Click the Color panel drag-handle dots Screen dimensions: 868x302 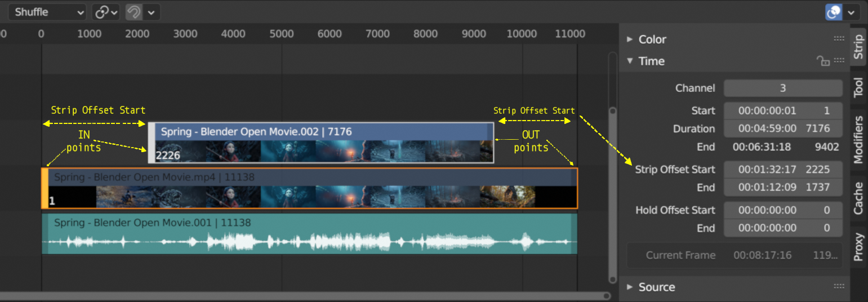(x=839, y=39)
